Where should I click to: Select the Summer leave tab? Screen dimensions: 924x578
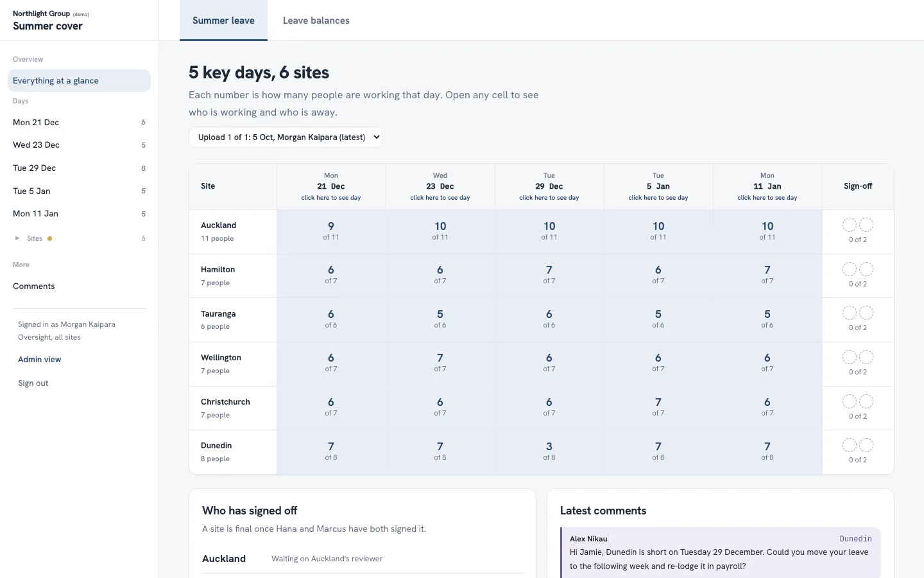(223, 21)
